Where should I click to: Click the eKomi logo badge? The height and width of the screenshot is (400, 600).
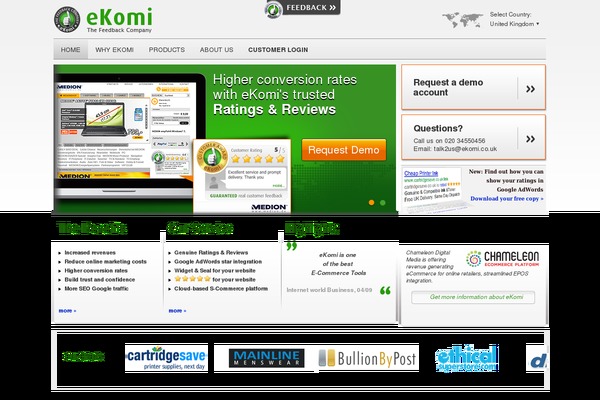coord(67,19)
